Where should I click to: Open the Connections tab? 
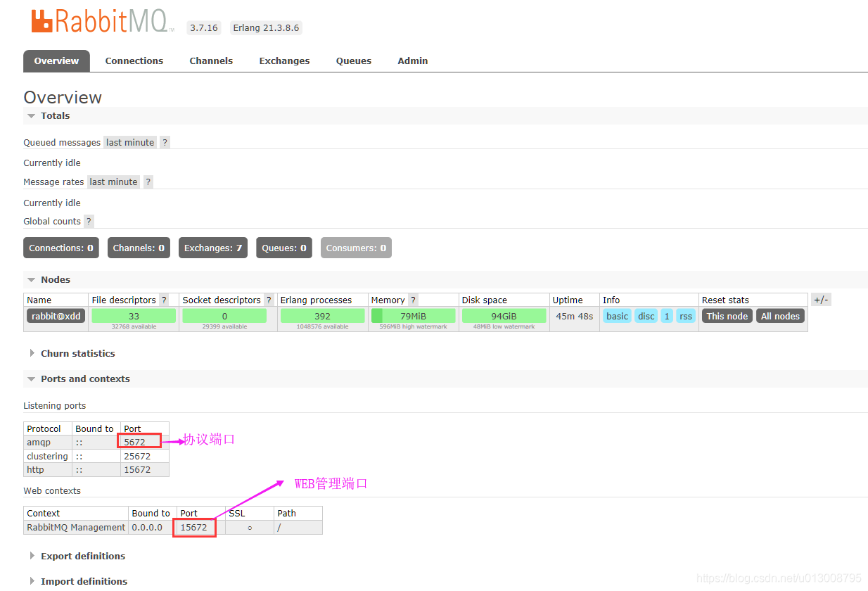coord(134,61)
